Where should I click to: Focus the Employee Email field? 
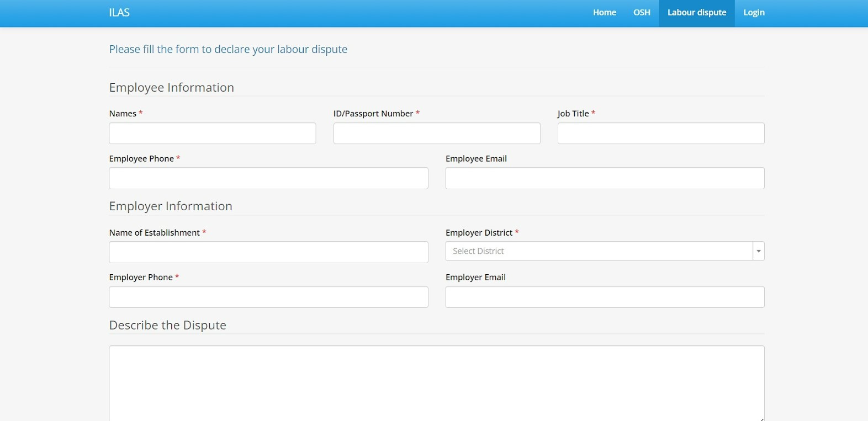pos(605,178)
